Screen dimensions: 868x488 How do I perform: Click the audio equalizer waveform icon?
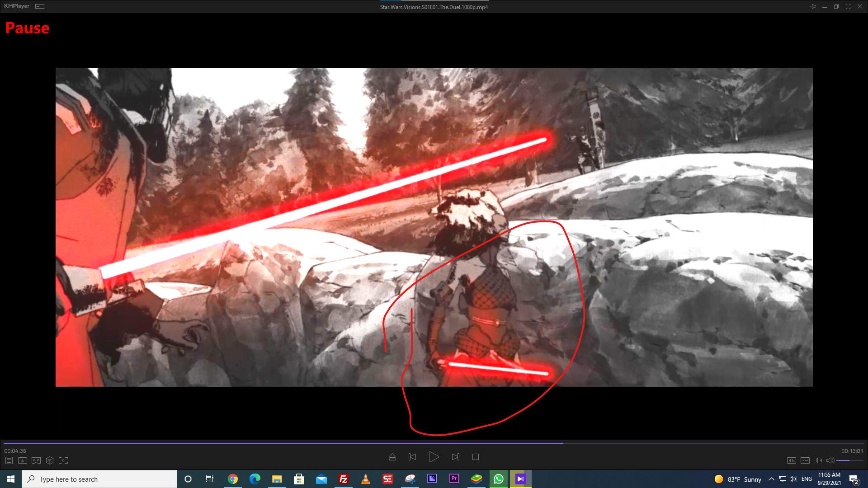click(818, 460)
